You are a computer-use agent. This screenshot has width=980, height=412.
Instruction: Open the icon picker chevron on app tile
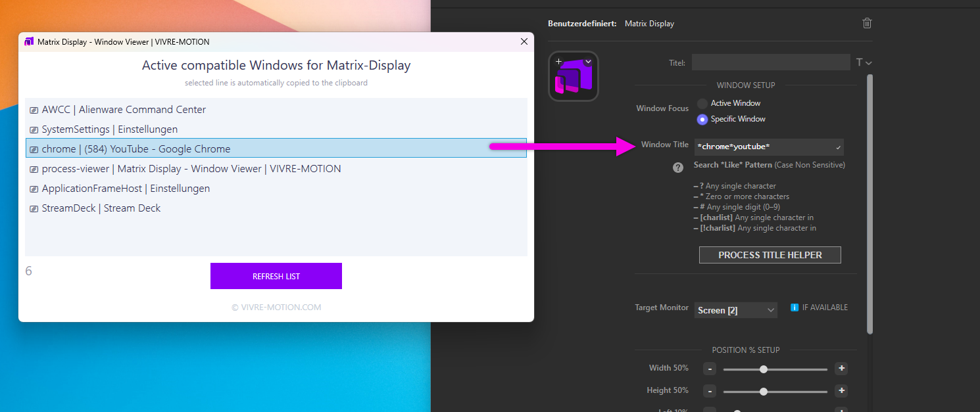[588, 60]
